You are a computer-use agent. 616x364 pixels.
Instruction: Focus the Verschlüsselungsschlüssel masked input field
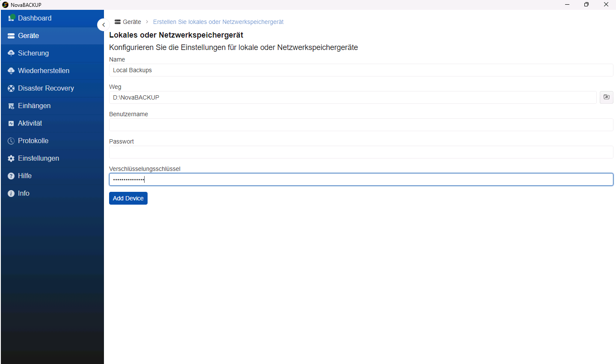pos(361,179)
